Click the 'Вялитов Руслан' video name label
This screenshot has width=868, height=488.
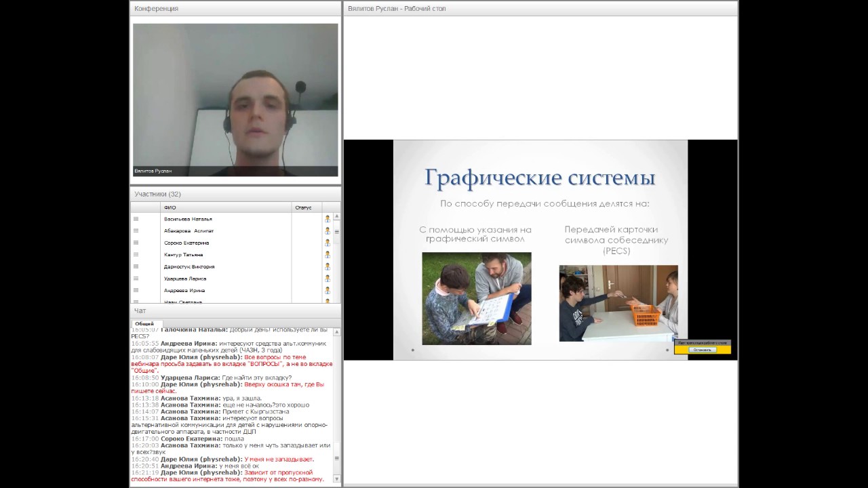[x=153, y=171]
